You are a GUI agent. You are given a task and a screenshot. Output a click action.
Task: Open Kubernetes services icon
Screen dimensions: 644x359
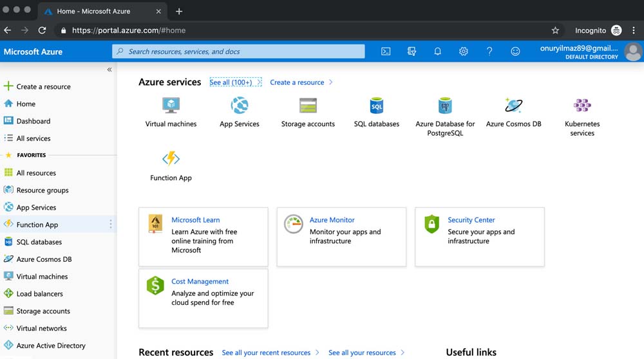point(582,106)
